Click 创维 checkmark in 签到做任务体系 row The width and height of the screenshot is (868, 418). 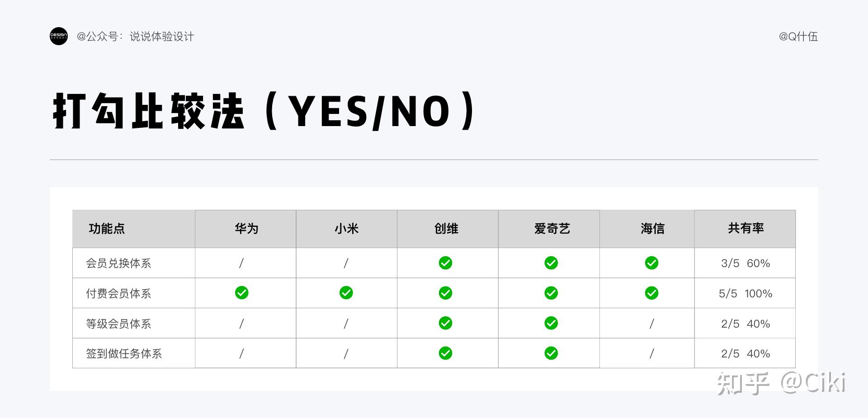point(445,353)
